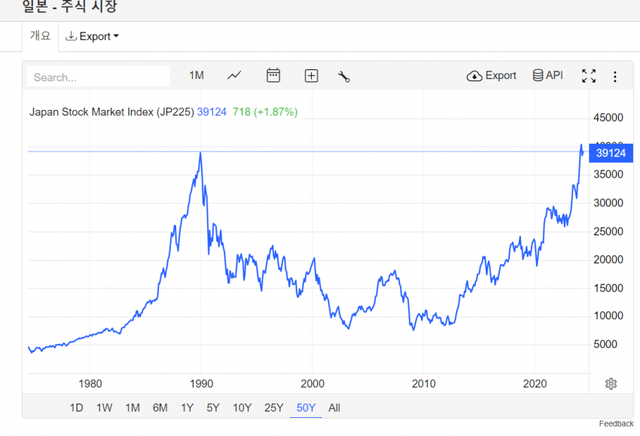Click the chart type line icon

[x=234, y=76]
